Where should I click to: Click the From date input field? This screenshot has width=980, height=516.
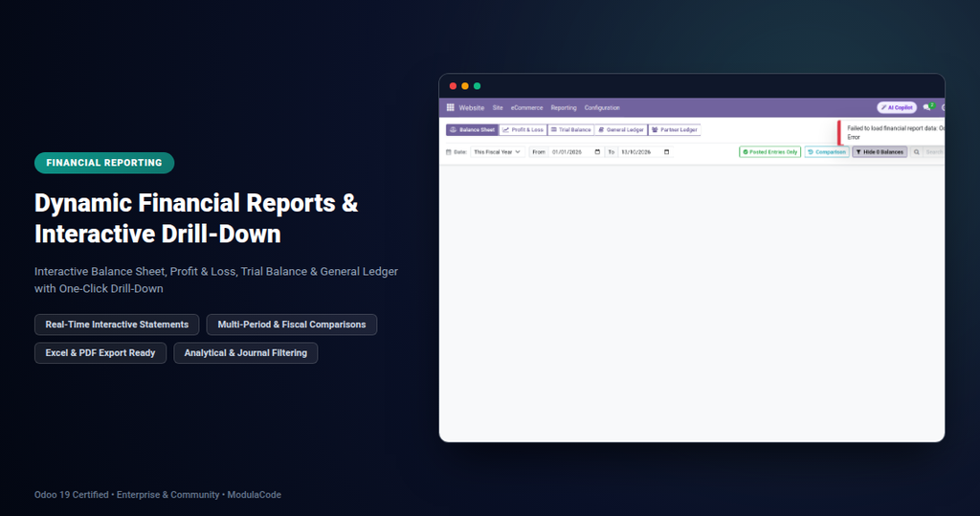pos(575,152)
